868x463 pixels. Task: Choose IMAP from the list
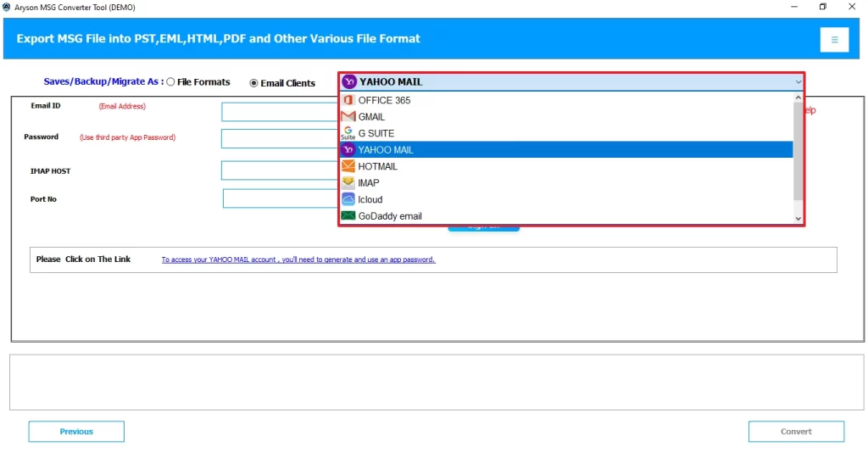[566, 183]
